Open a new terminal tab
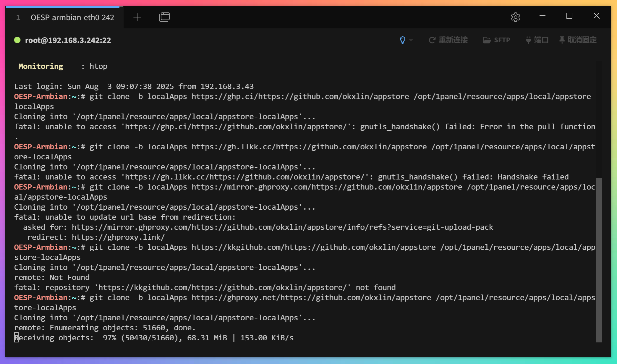Screen dimensions: 617x364 (x=137, y=17)
